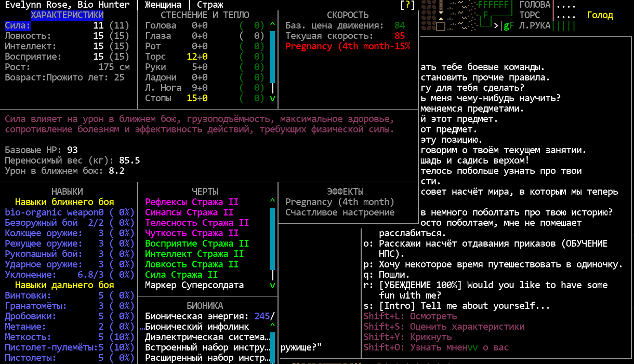Select БИОНИКА panel header
Viewport: 634px width, 364px height.
tap(205, 306)
